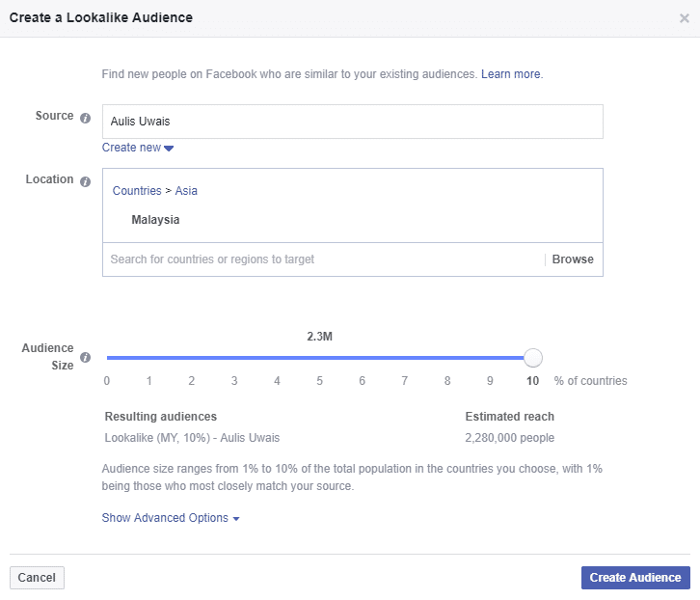Click the Malaysia location entry

point(155,220)
